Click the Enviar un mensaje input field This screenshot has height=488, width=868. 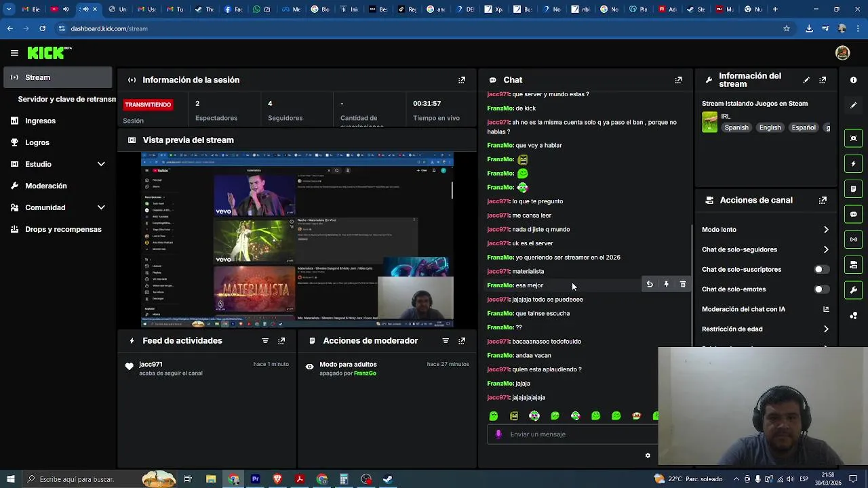pos(573,434)
